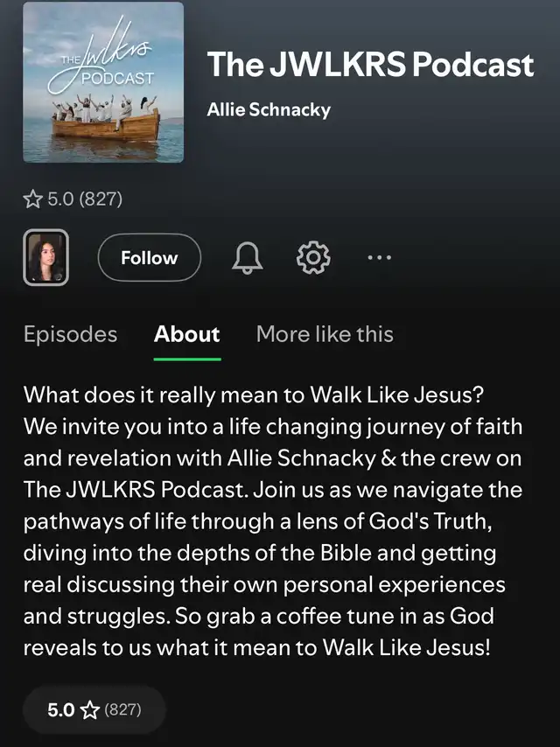Open podcast settings via the gear icon
Image resolution: width=560 pixels, height=747 pixels.
(312, 258)
